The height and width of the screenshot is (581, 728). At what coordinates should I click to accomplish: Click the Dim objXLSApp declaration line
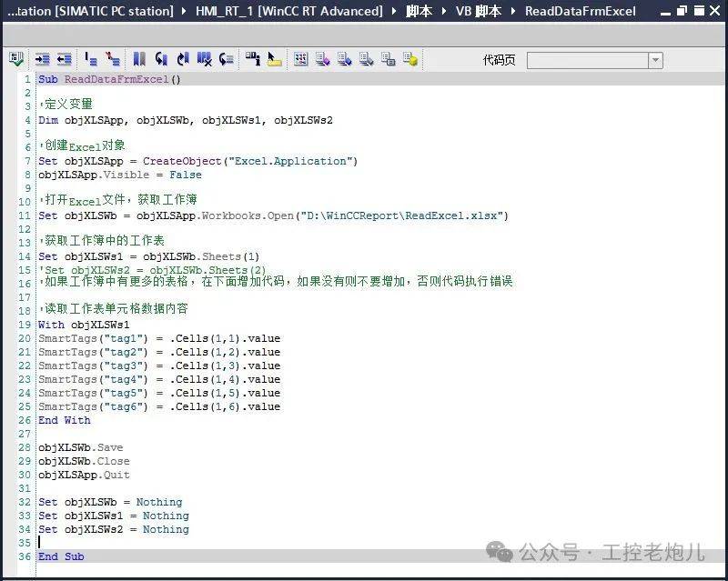[186, 121]
